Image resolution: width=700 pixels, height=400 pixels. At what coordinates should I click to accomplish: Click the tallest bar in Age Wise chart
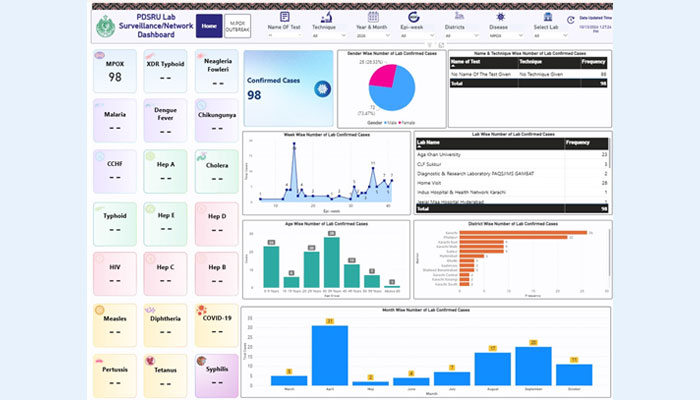point(332,262)
